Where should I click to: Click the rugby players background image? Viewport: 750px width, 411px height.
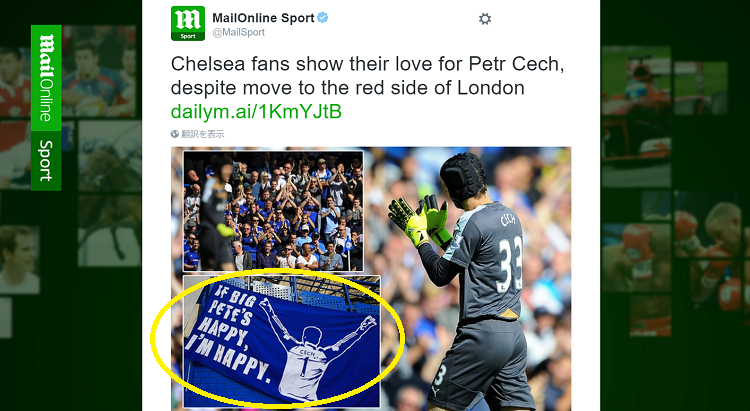click(99, 72)
